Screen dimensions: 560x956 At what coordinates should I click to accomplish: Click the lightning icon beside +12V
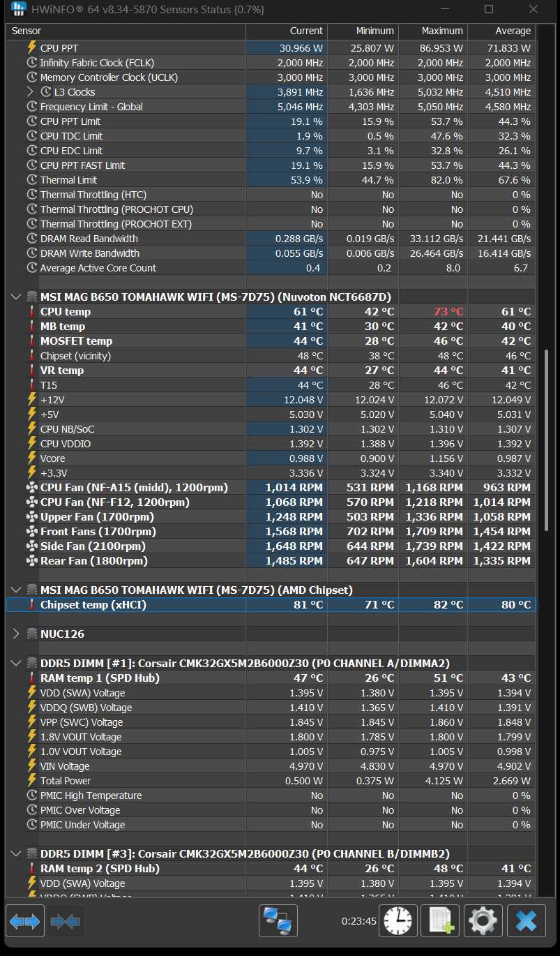(31, 400)
